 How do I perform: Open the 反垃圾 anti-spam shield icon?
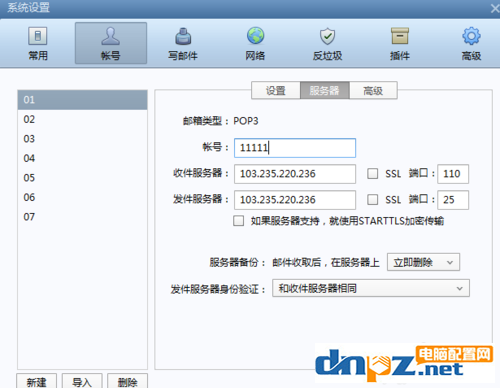tap(327, 43)
